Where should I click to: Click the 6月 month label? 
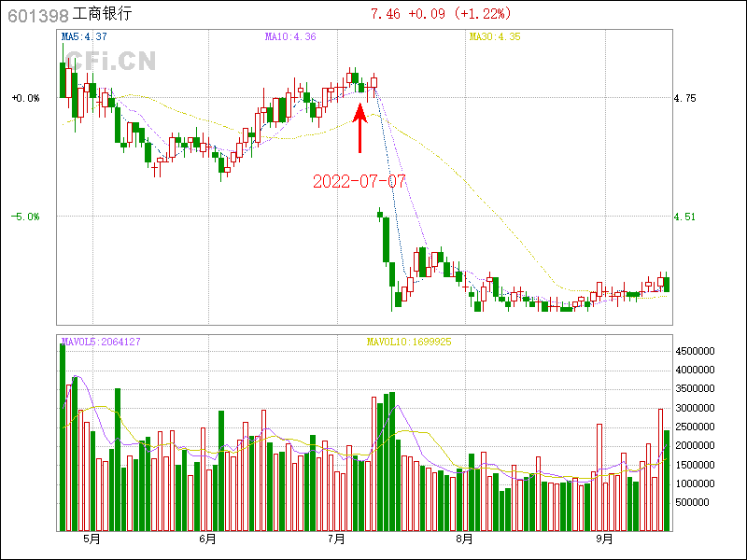pos(207,539)
